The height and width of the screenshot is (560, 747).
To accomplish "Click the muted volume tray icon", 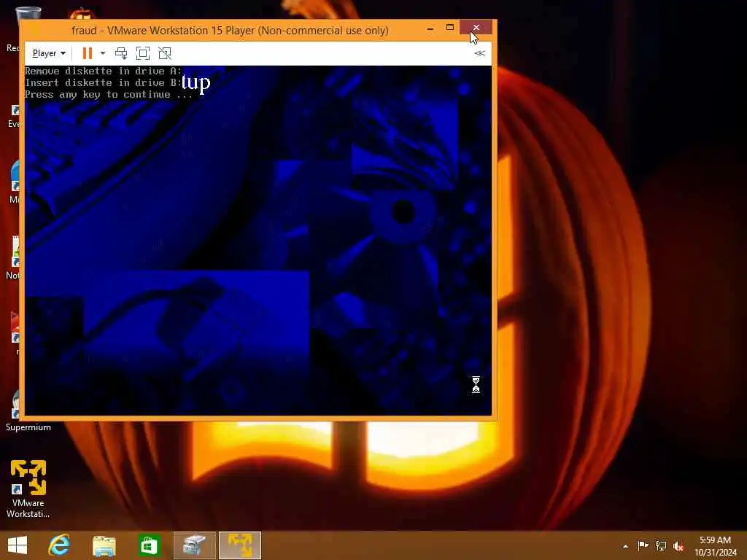I will [678, 546].
